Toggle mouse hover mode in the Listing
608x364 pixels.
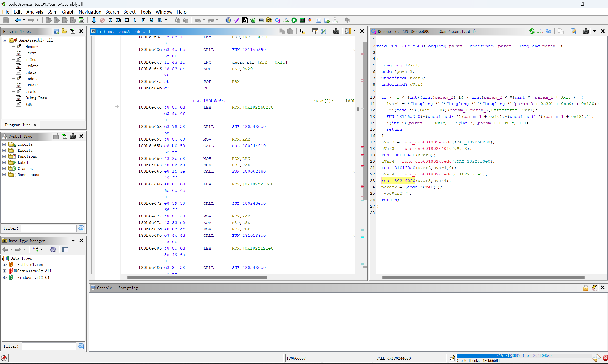(x=302, y=31)
